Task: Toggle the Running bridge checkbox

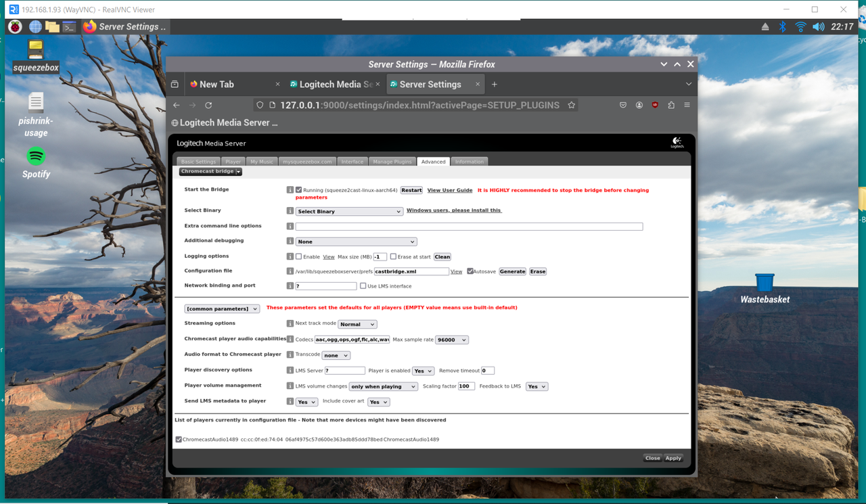Action: click(x=298, y=190)
